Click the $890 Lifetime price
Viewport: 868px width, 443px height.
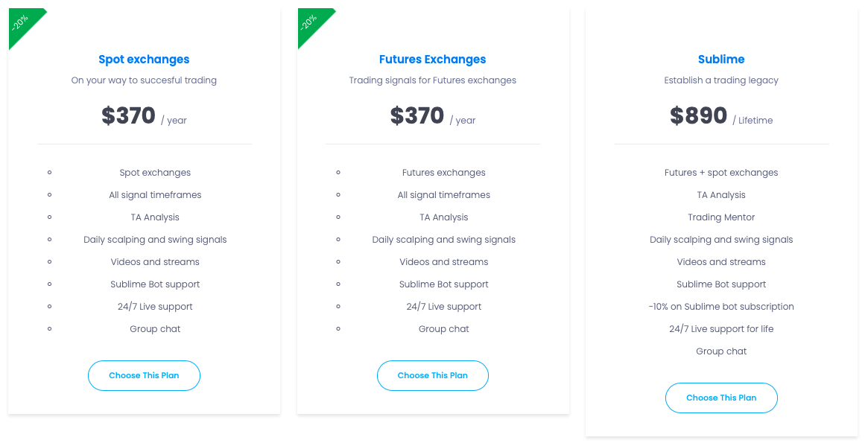(x=699, y=116)
